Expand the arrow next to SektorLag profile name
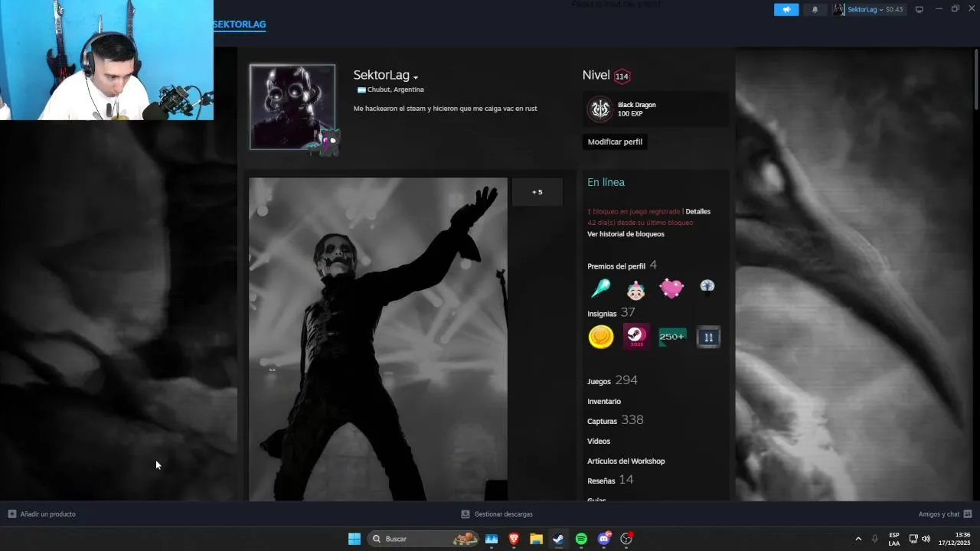Image resolution: width=980 pixels, height=551 pixels. 416,77
